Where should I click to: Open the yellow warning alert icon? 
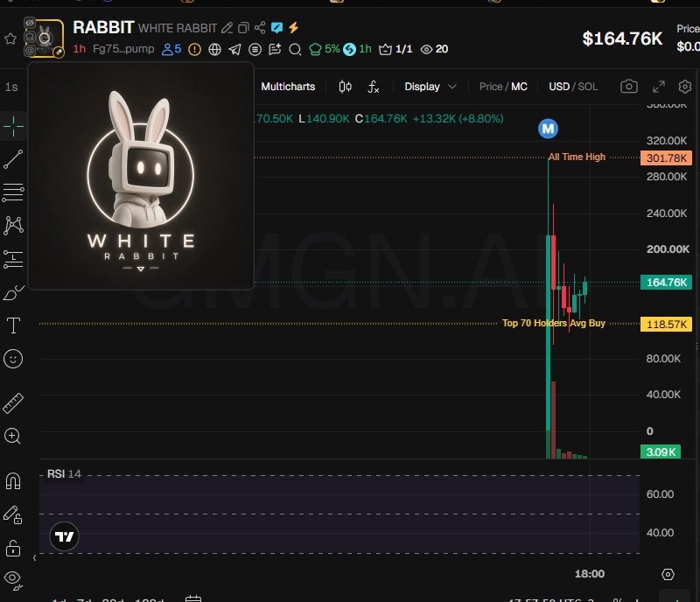tap(194, 49)
